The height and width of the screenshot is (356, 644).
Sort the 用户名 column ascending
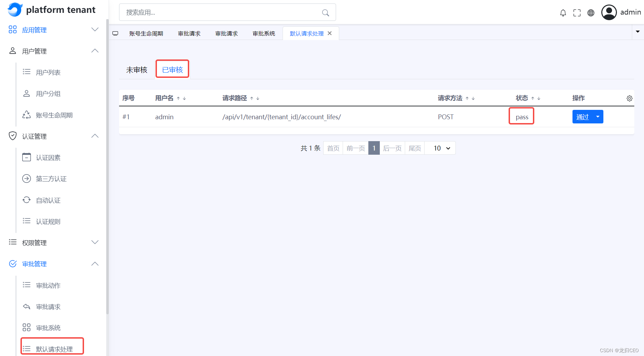coord(178,98)
